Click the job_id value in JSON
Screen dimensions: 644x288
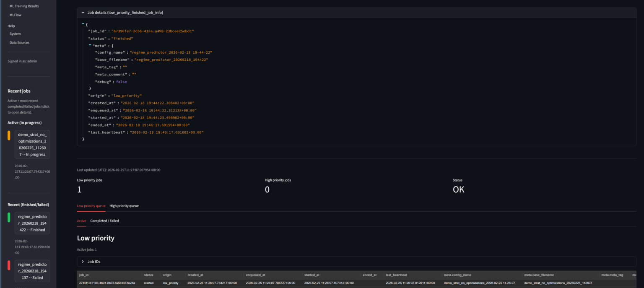(x=152, y=31)
